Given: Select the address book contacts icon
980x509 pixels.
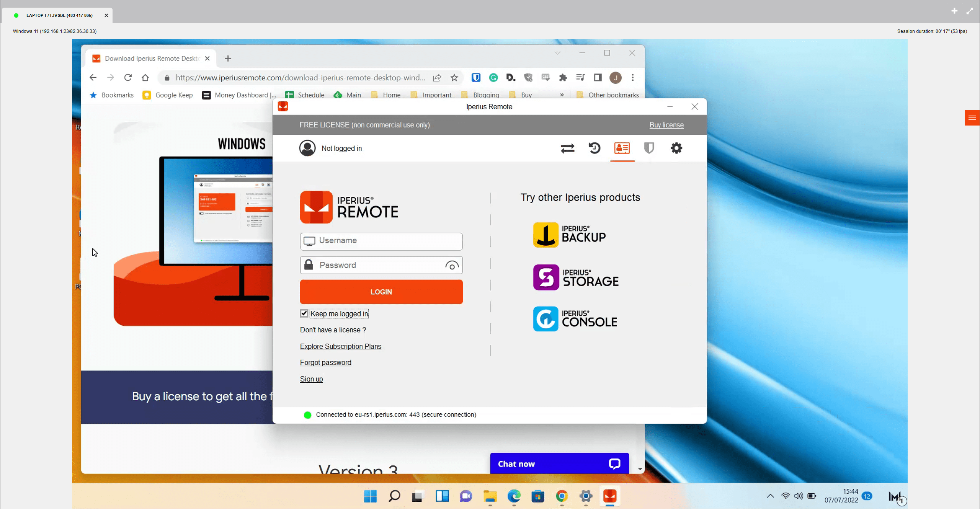Looking at the screenshot, I should click(x=622, y=148).
